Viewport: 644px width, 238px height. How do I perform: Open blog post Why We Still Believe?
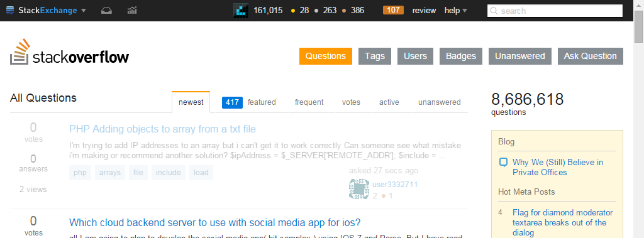pyautogui.click(x=558, y=168)
